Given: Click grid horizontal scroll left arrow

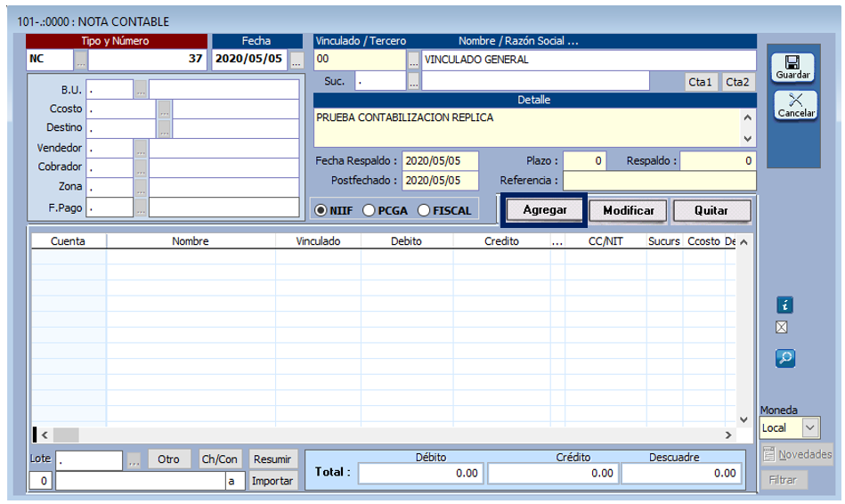Looking at the screenshot, I should 45,435.
